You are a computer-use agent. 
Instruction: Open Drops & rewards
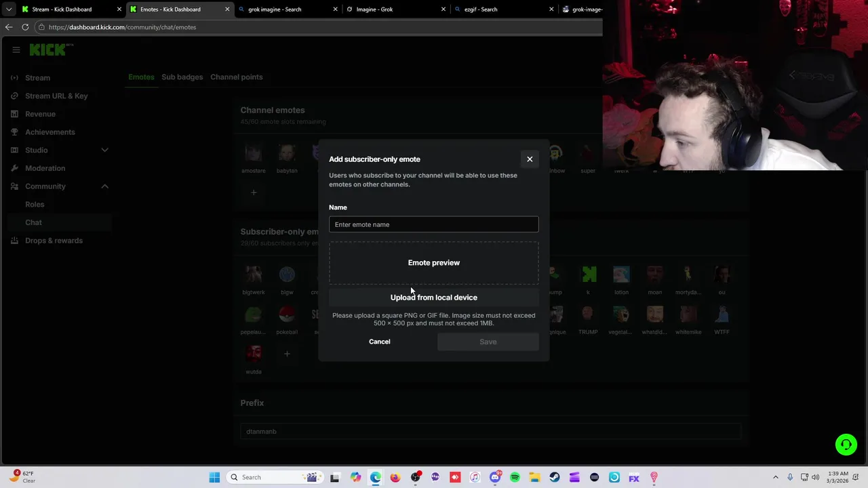(54, 241)
